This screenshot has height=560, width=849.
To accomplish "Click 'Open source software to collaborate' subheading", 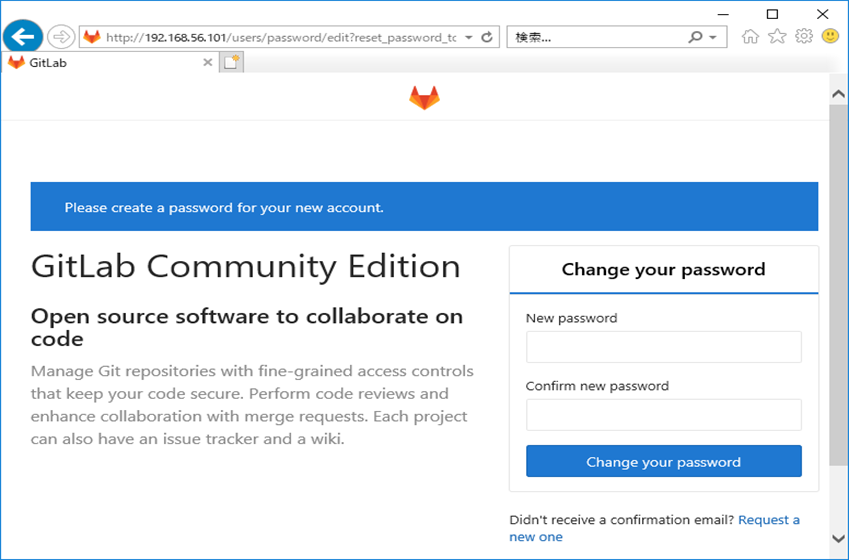I will pyautogui.click(x=247, y=327).
